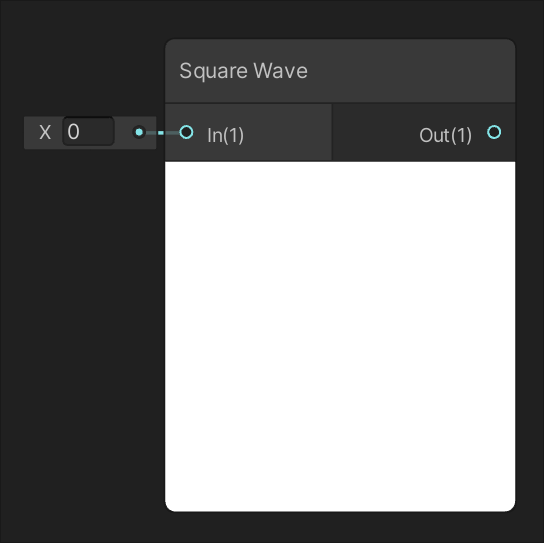Select the Square Wave node title
544x543 pixels.
point(244,71)
